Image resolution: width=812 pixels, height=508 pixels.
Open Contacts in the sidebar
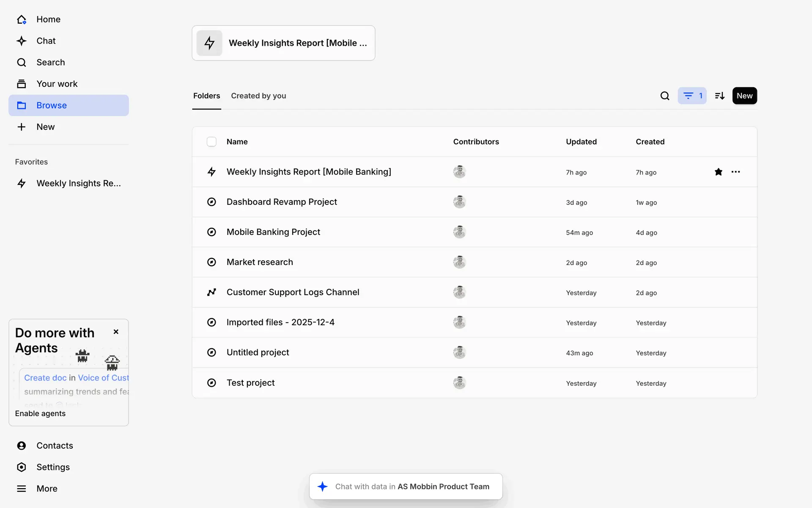(55, 445)
